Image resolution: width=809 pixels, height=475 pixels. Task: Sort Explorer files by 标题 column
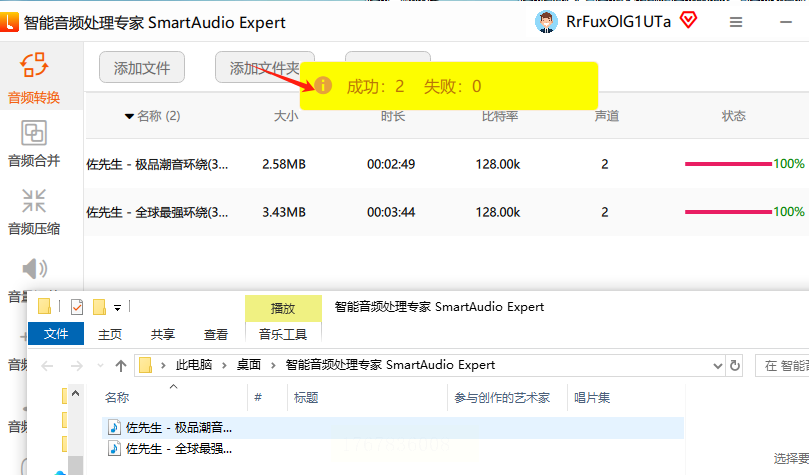pyautogui.click(x=306, y=398)
